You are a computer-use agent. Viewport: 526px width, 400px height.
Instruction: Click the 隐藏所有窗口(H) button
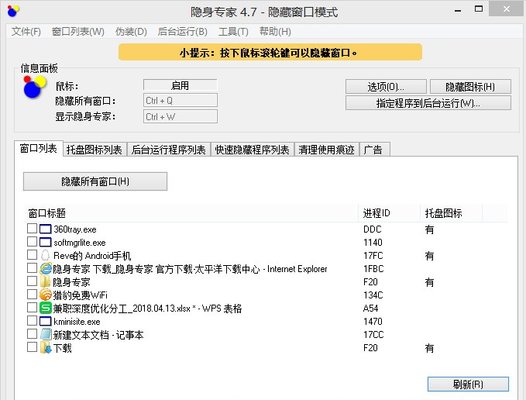pyautogui.click(x=95, y=182)
